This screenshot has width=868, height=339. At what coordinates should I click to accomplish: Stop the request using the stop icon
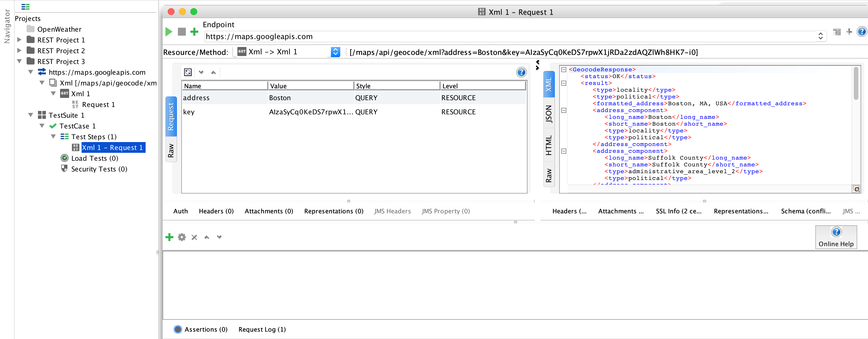coord(182,31)
